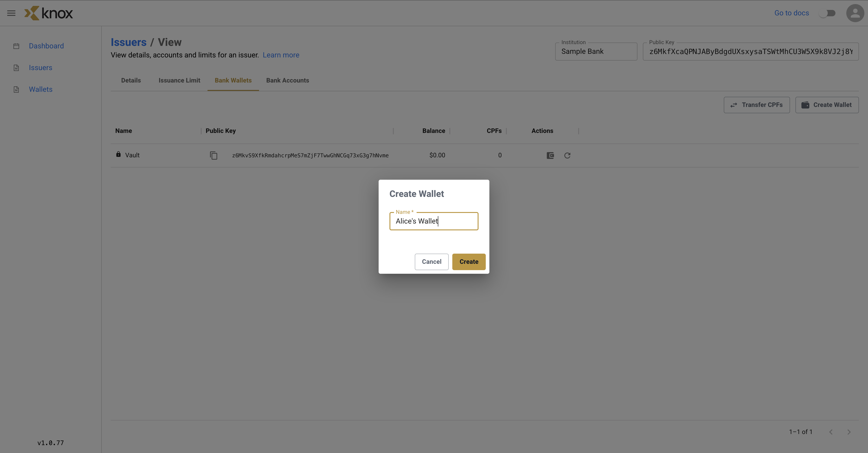The width and height of the screenshot is (868, 453).
Task: Click the v1.0.77 version label
Action: [x=51, y=443]
